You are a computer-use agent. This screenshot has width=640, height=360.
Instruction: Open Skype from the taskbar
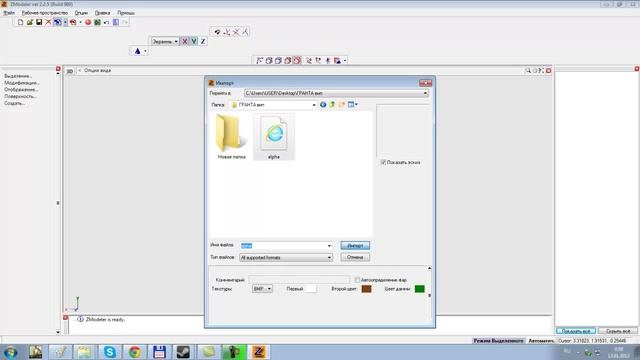(110, 352)
